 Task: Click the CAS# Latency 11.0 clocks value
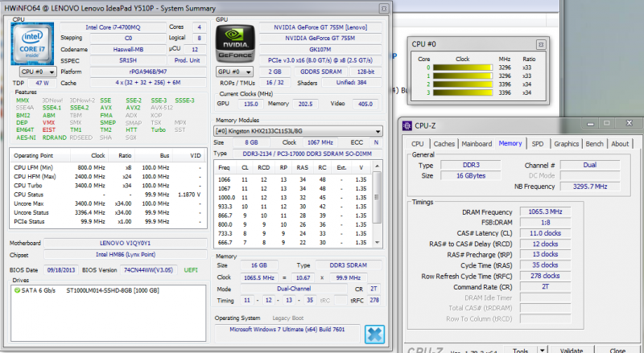coord(545,233)
